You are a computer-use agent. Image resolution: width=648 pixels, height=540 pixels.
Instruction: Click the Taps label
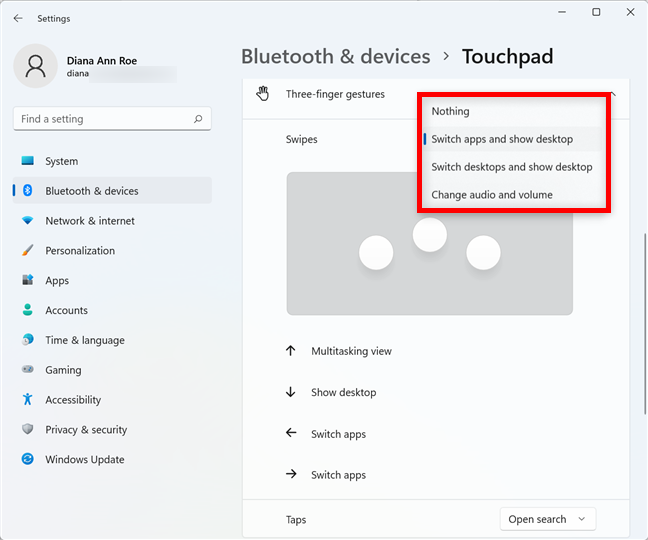pos(296,519)
